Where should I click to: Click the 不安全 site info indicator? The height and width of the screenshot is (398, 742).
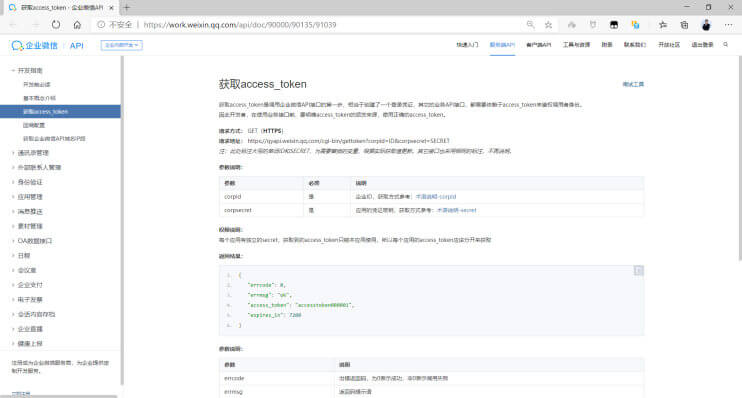point(115,25)
